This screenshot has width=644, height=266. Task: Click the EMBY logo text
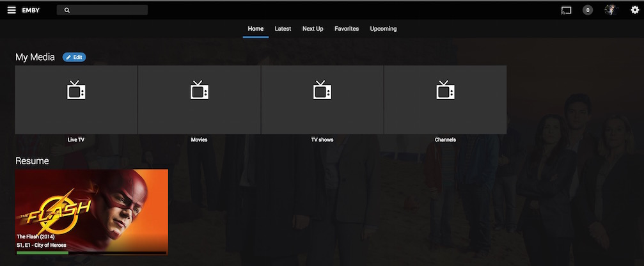pos(31,10)
